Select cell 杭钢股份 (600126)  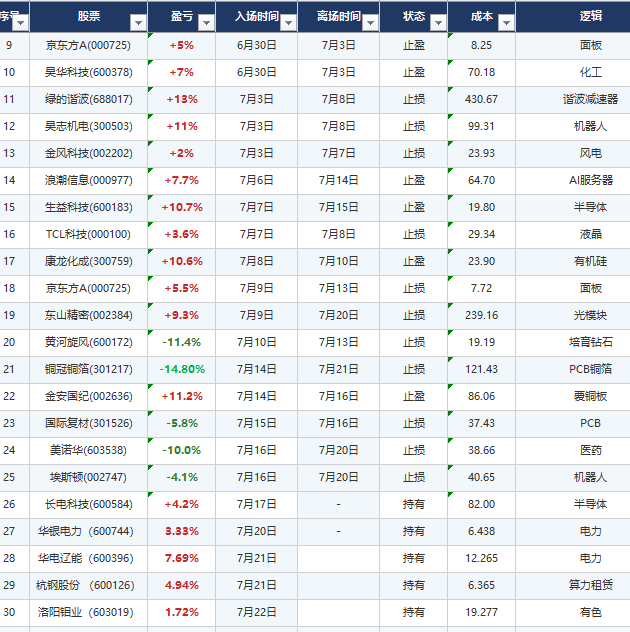point(88,585)
